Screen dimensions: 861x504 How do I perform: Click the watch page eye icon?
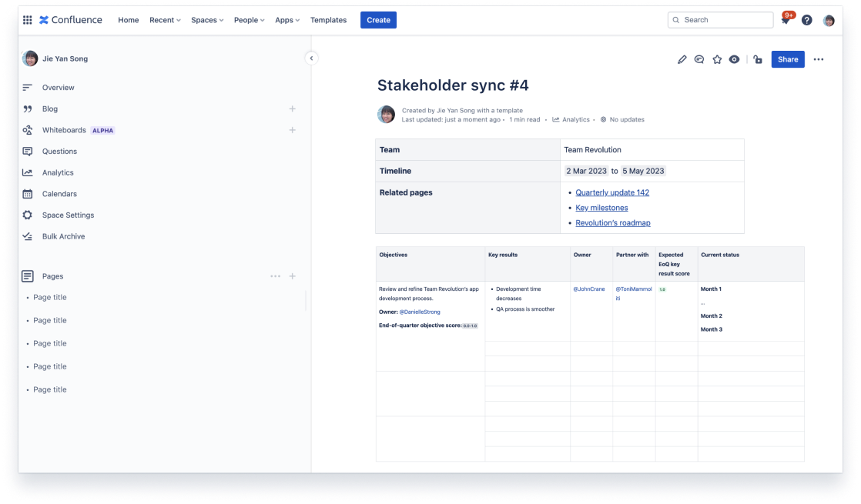tap(734, 59)
